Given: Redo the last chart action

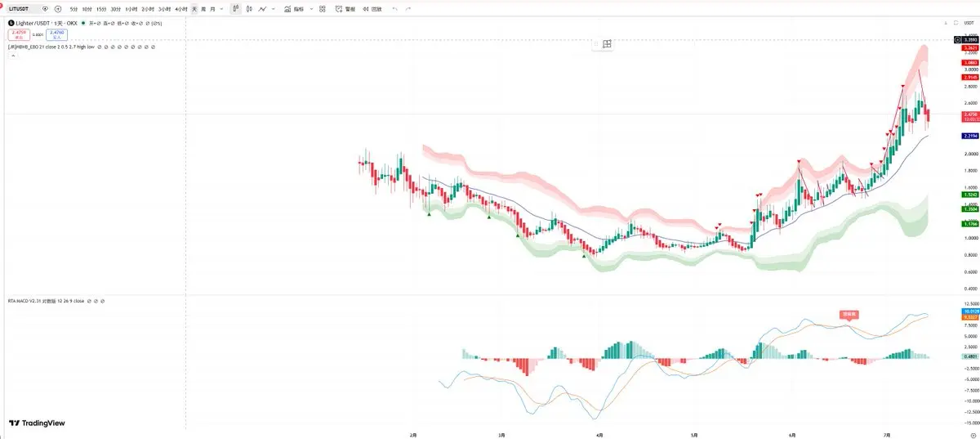Looking at the screenshot, I should [x=408, y=8].
